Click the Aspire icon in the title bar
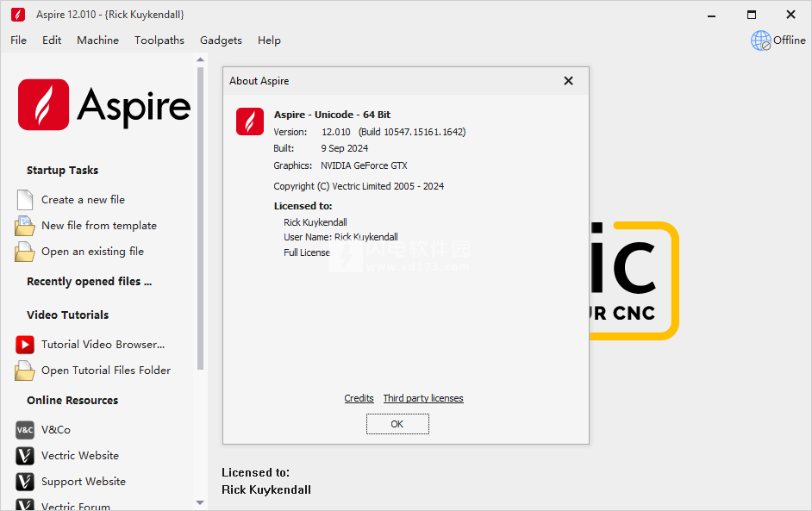812x511 pixels. click(x=18, y=15)
